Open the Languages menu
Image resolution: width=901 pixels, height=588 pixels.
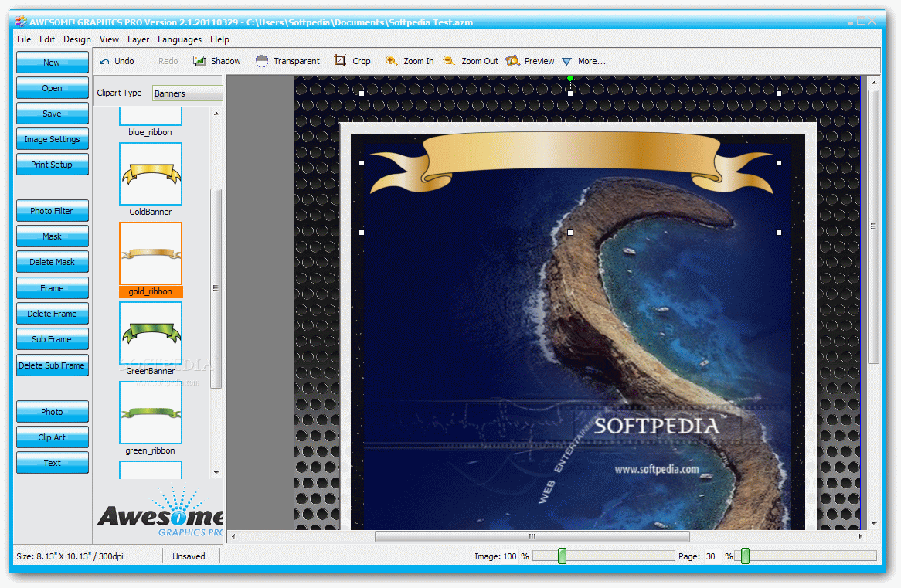179,39
